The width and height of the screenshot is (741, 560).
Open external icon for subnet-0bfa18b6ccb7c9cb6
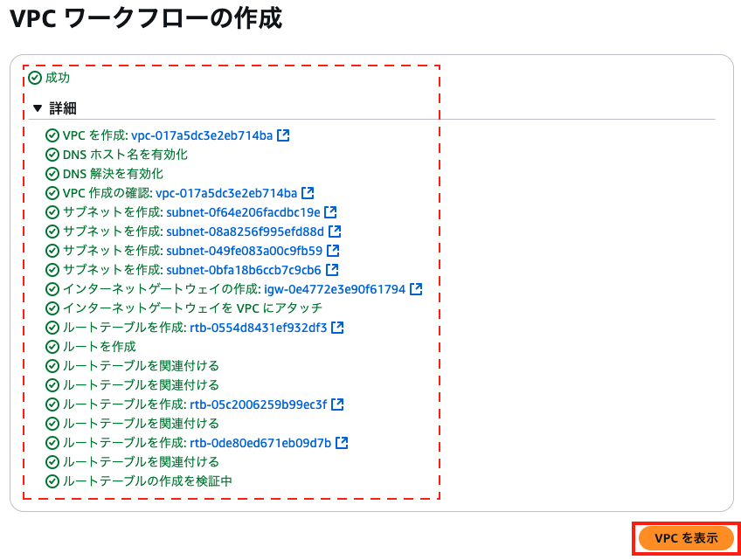332,270
